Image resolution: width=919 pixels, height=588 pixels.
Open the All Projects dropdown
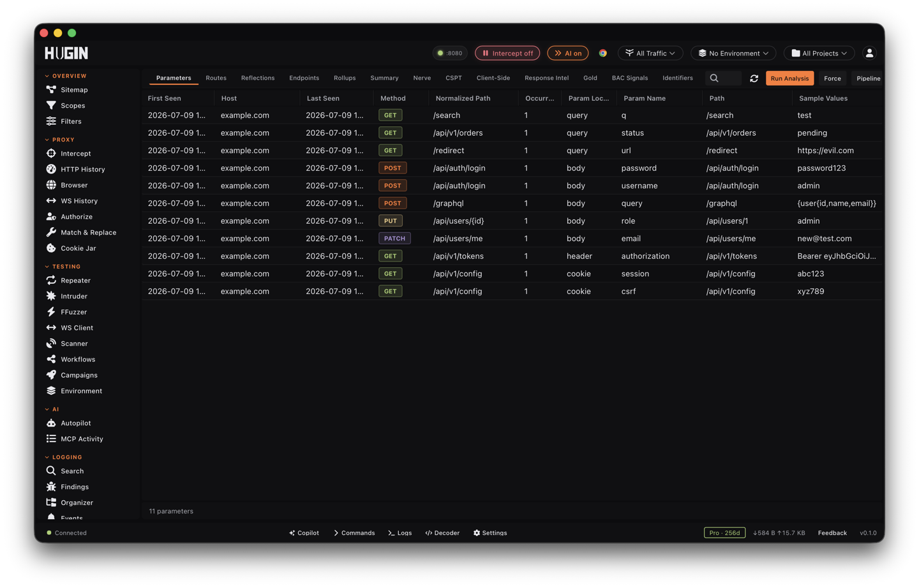819,53
